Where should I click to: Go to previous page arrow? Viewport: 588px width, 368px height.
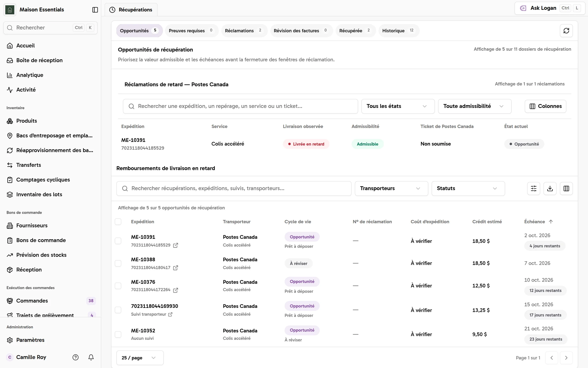551,358
